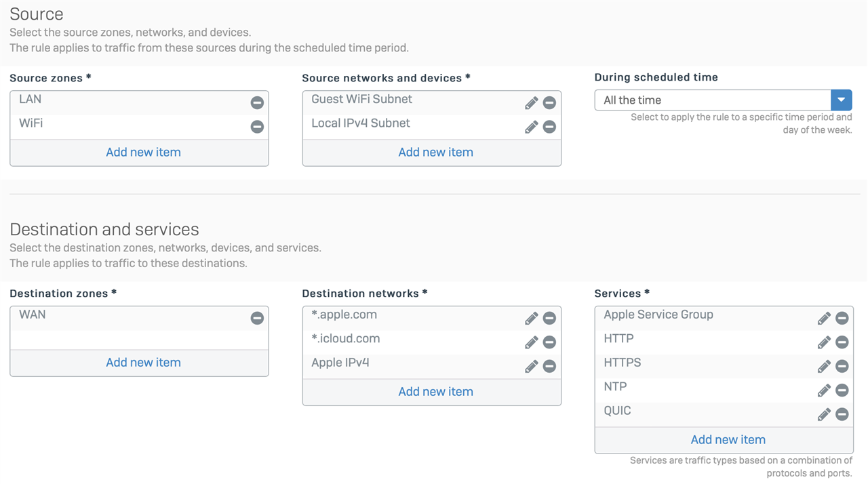Click NTP label in Services
The image size is (868, 484).
tap(615, 387)
